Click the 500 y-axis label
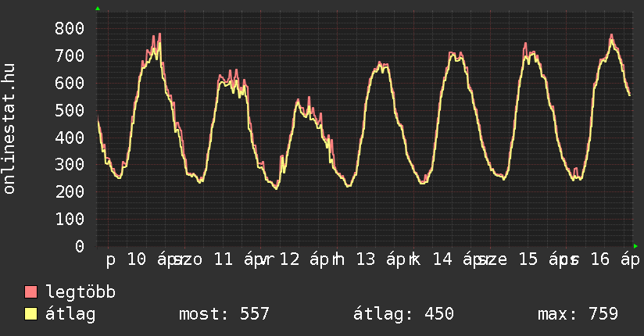 (x=70, y=110)
